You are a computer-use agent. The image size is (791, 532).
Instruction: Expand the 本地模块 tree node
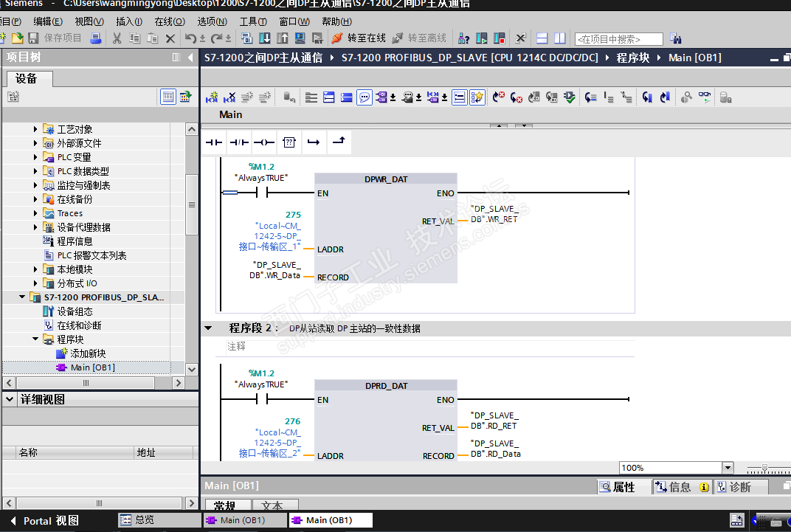[x=35, y=269]
